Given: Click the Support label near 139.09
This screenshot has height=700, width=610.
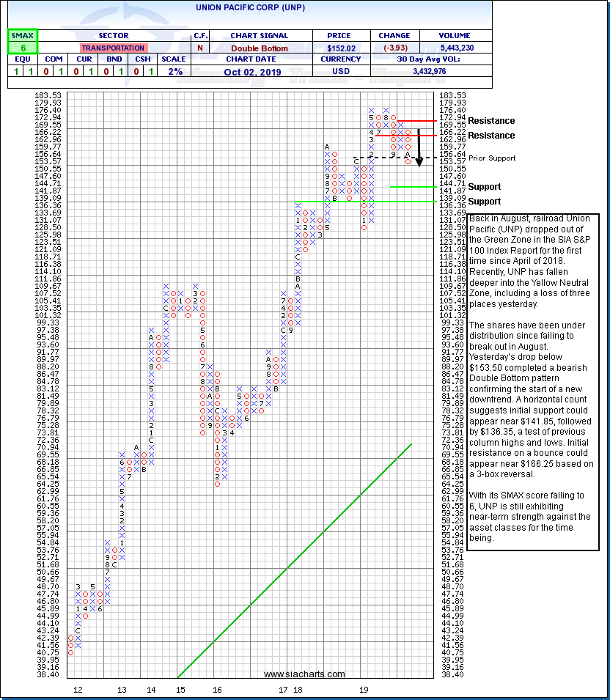Looking at the screenshot, I should tap(485, 202).
